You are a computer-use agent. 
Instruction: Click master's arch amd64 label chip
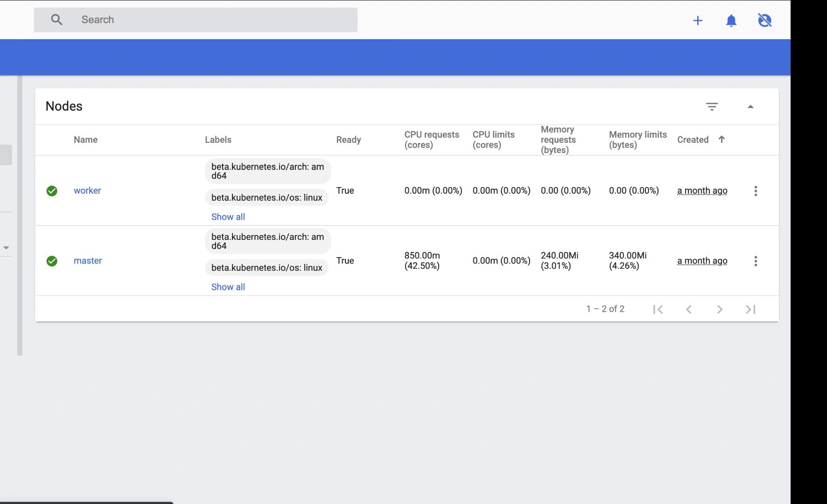click(268, 241)
